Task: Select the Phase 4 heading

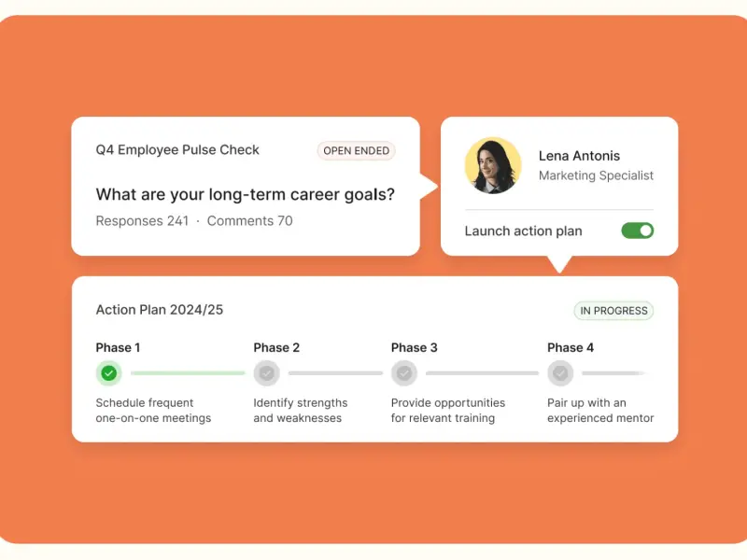Action: pyautogui.click(x=571, y=347)
